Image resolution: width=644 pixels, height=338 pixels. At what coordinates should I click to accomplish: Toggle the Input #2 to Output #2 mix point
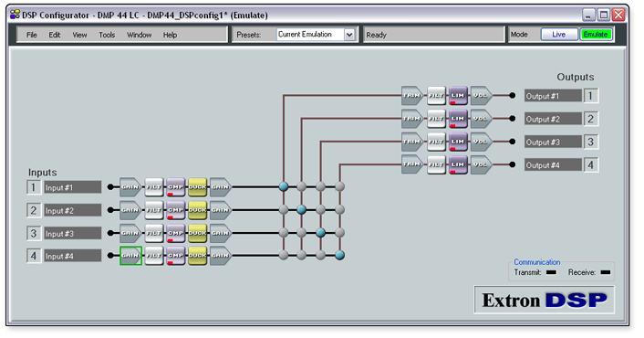[301, 210]
